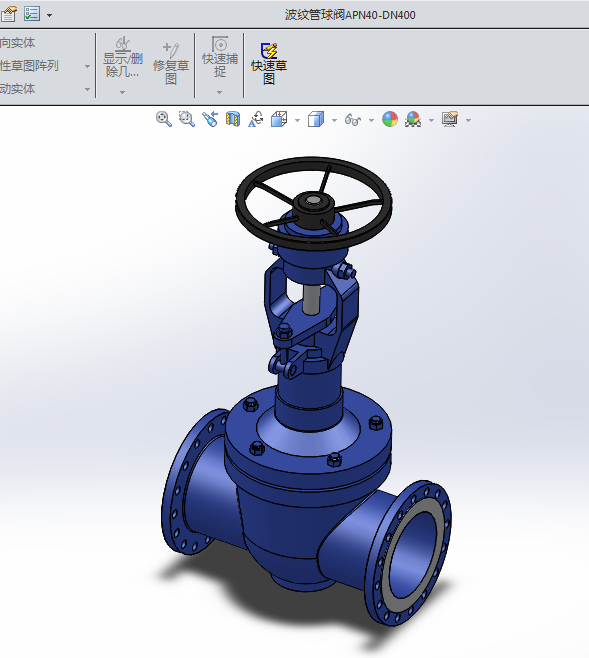589x658 pixels.
Task: Toggle the Section View icon
Action: coord(233,119)
